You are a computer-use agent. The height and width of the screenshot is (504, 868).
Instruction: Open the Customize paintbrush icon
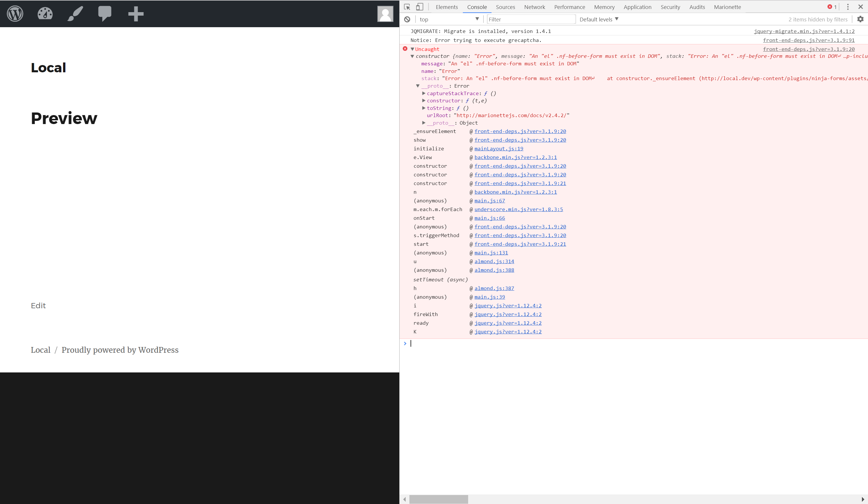click(x=75, y=14)
